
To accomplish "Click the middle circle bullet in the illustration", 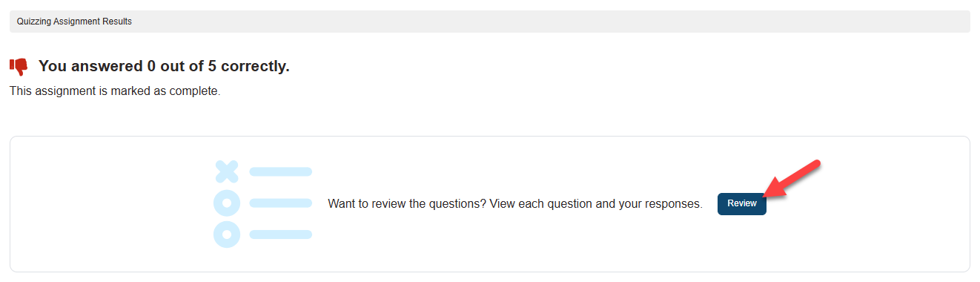I will pos(227,203).
